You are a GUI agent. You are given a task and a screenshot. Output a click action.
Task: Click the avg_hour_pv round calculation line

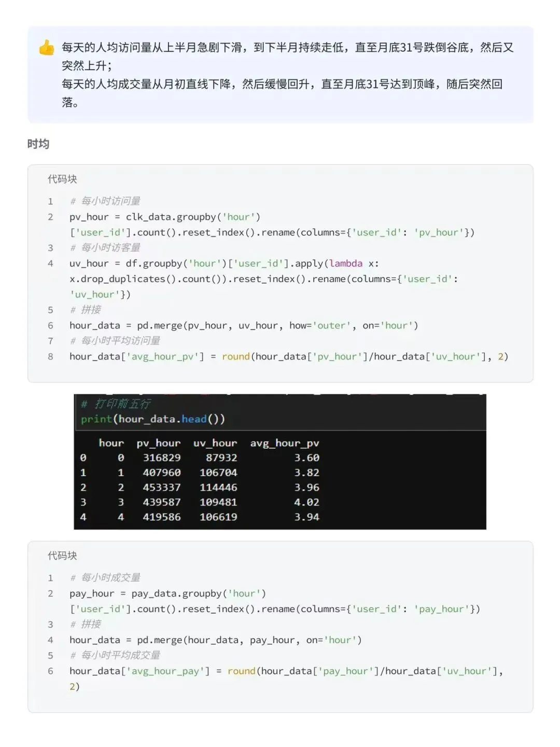click(x=289, y=356)
